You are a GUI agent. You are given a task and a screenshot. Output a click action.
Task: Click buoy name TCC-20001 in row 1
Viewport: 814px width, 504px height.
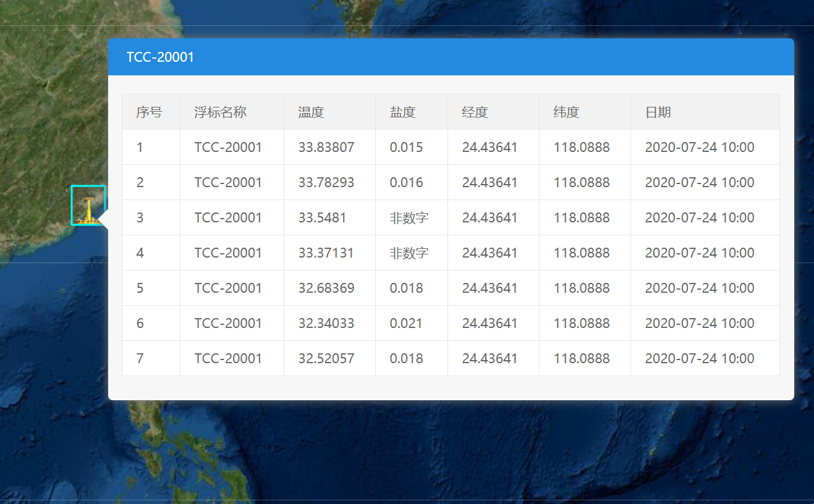pos(228,148)
